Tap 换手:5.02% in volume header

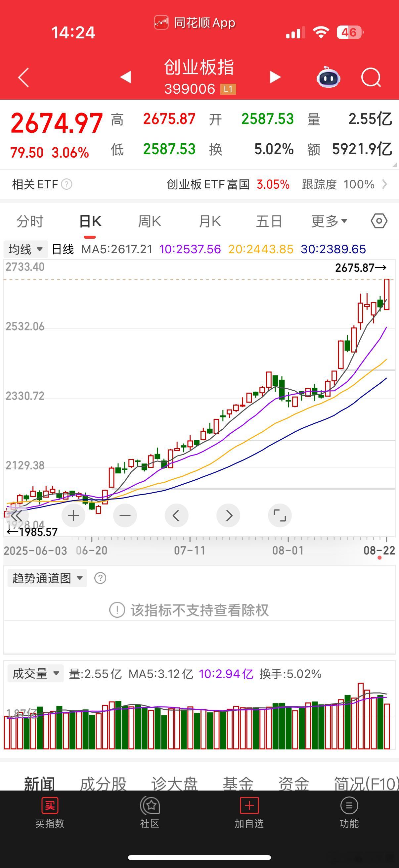click(x=290, y=674)
